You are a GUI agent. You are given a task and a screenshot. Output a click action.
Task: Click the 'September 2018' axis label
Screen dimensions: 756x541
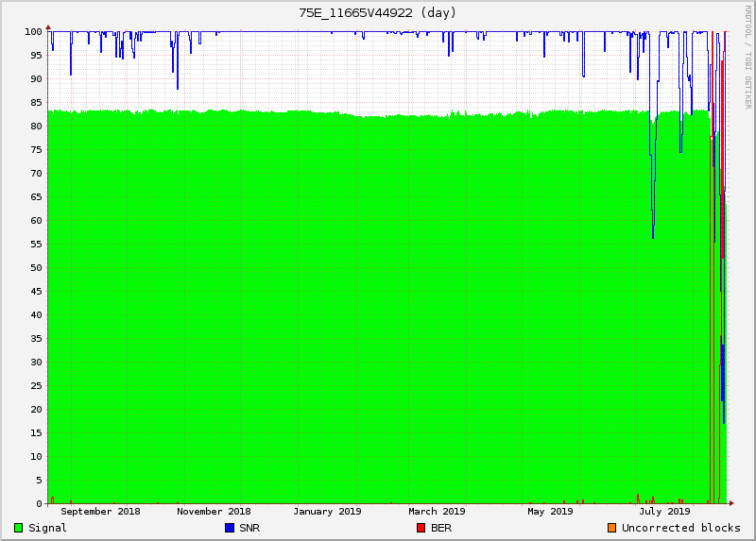click(100, 512)
